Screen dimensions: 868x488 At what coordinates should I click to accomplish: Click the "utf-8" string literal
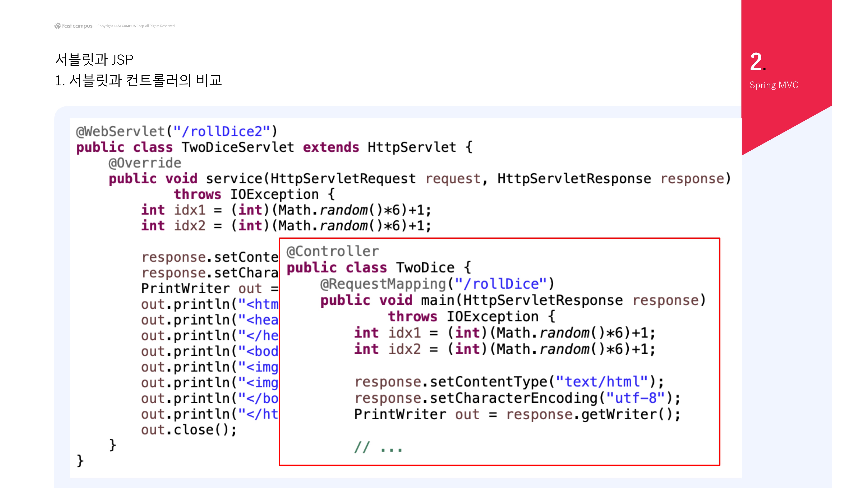click(x=635, y=398)
